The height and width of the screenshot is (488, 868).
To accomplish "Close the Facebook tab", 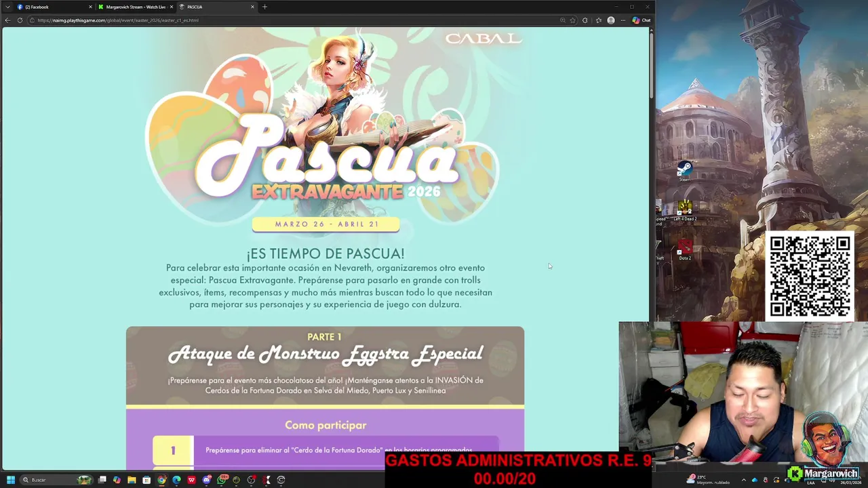I will (90, 7).
